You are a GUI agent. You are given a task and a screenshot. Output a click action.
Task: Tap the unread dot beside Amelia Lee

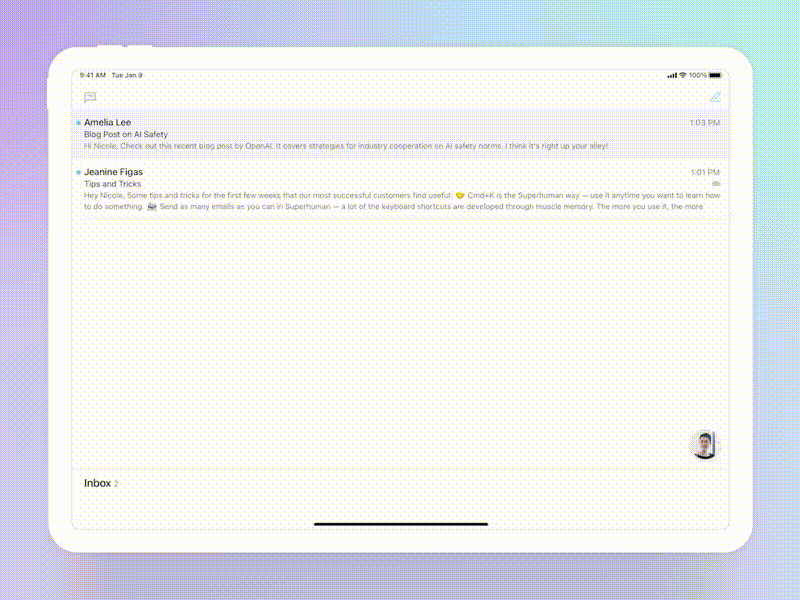(x=79, y=122)
